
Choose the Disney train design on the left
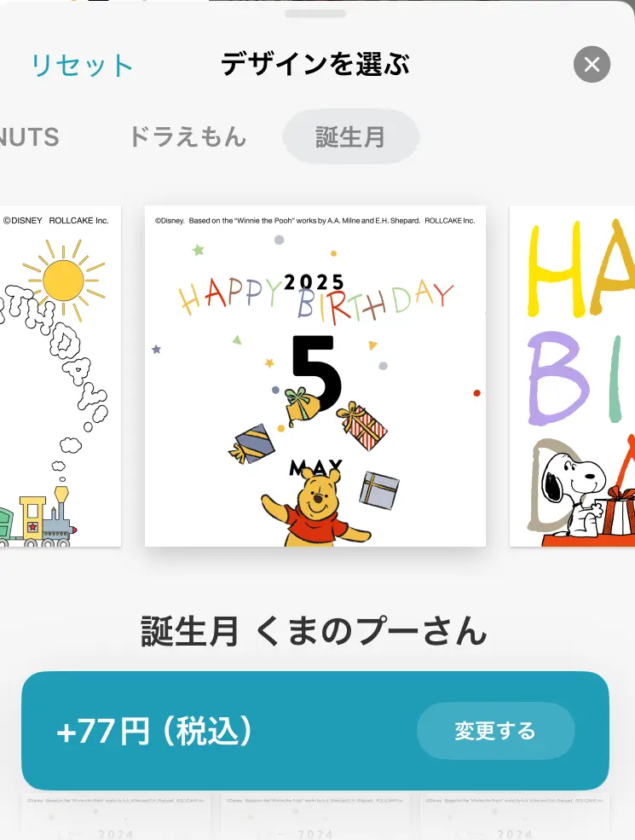(x=61, y=376)
